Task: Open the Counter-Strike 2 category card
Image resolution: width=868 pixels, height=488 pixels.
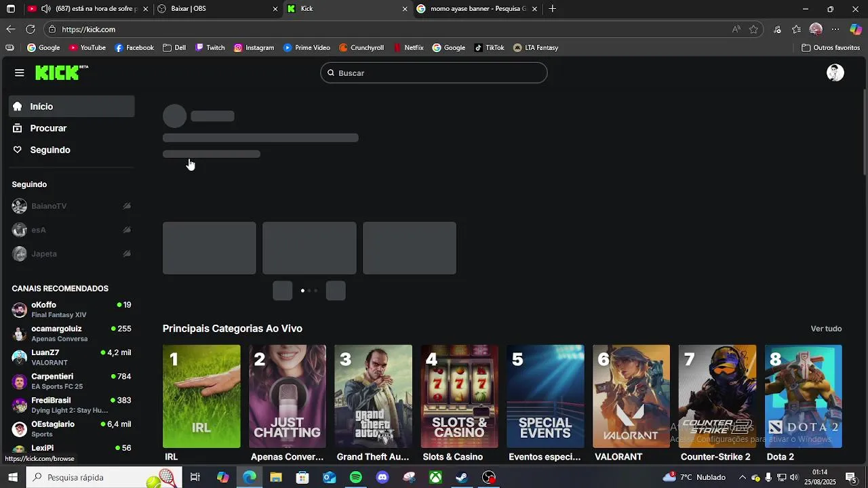Action: [717, 396]
